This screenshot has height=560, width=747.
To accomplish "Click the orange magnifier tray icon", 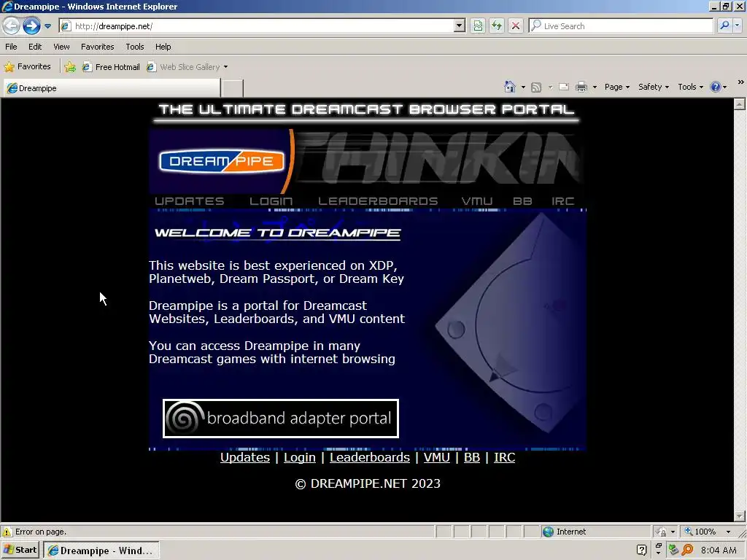I will (687, 551).
